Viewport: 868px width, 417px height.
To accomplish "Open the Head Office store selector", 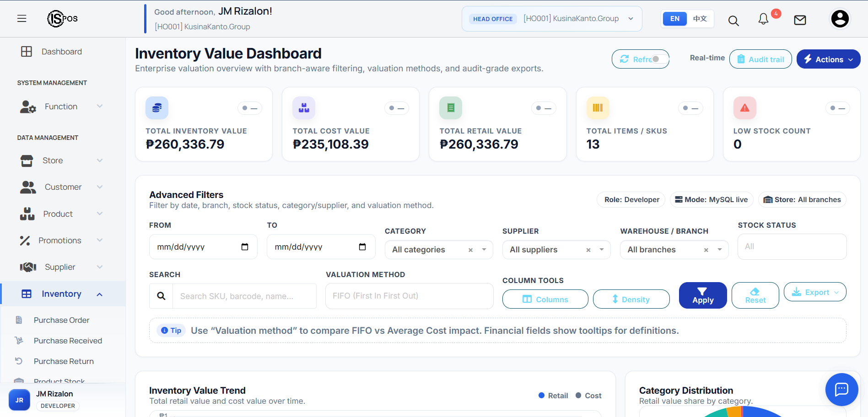I will click(552, 19).
